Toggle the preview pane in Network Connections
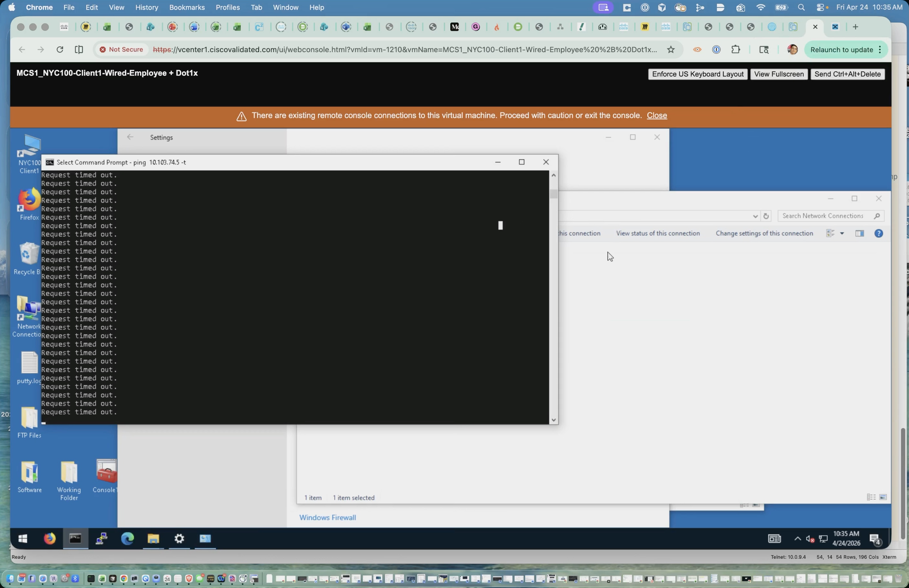Image resolution: width=909 pixels, height=588 pixels. (x=859, y=233)
